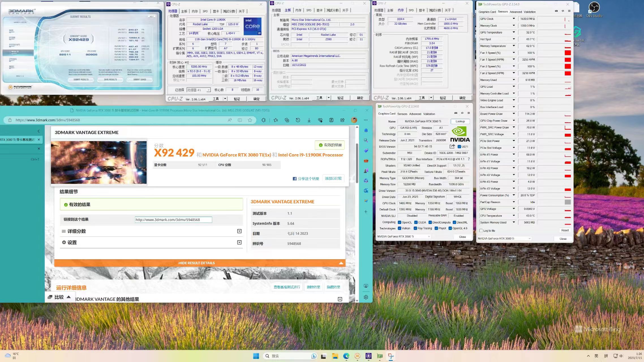Open browser extensions puzzle icon
644x362 pixels.
tap(263, 120)
